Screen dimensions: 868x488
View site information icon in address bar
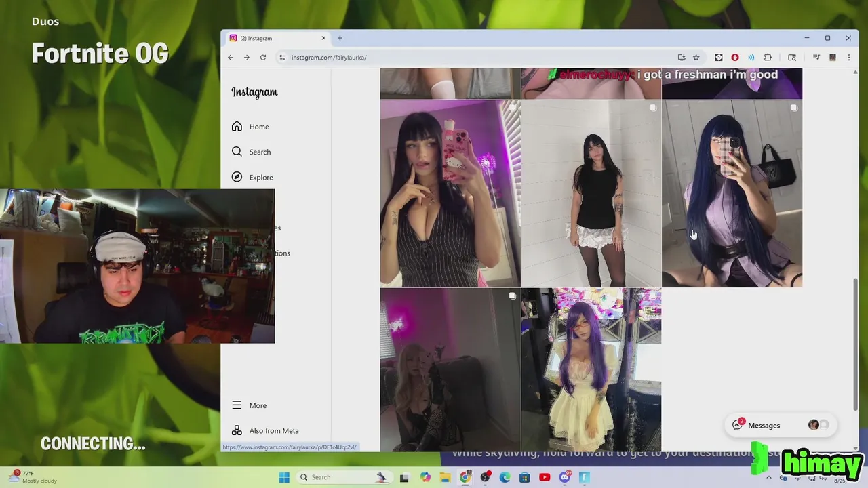[x=282, y=58]
